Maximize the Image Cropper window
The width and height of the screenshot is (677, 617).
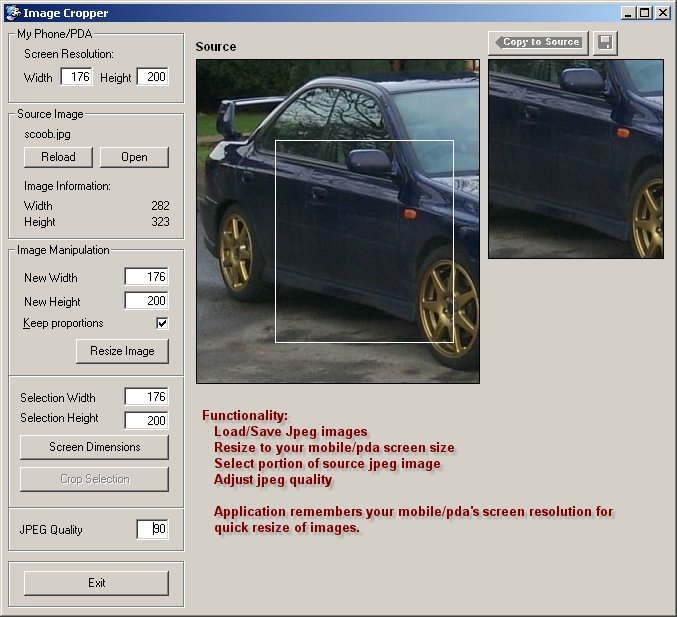click(644, 13)
